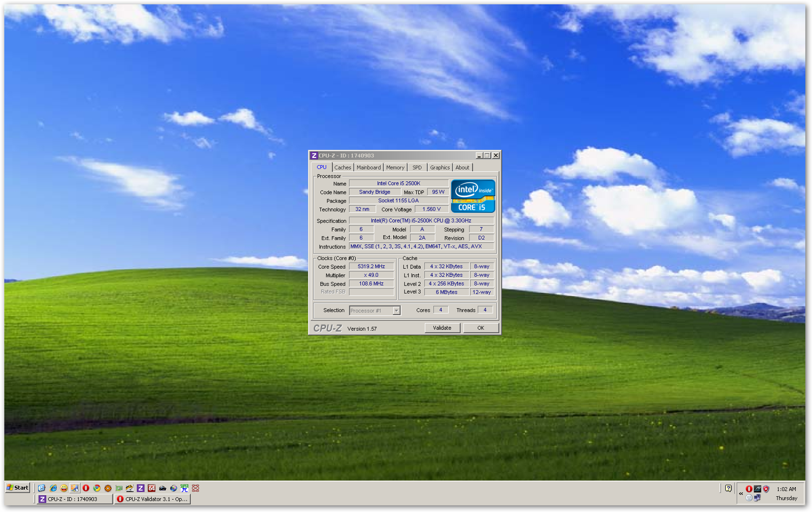Viewport: 812px width, 512px height.
Task: Click the 95 W Max TDP value
Action: coord(438,192)
